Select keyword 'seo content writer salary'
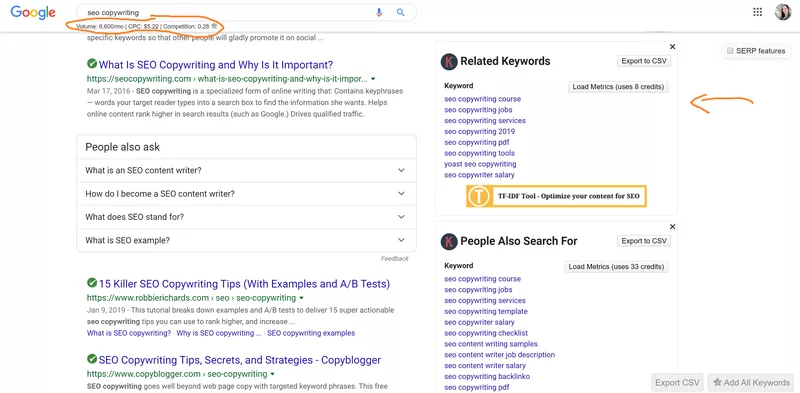The width and height of the screenshot is (800, 393). (x=485, y=365)
